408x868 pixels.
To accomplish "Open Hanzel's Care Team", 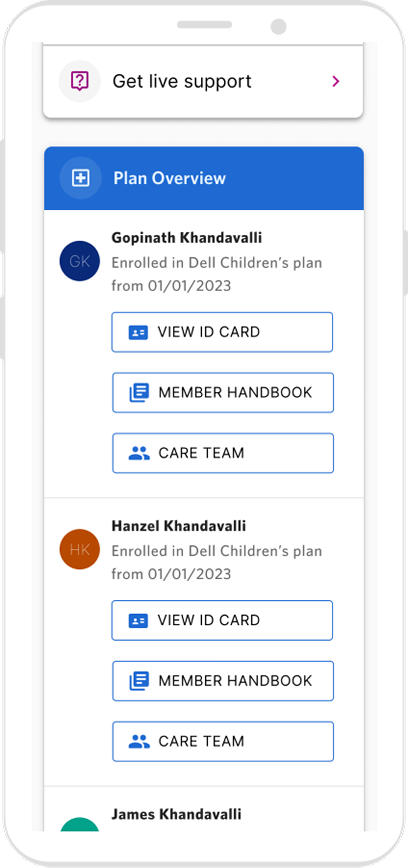I will point(222,741).
